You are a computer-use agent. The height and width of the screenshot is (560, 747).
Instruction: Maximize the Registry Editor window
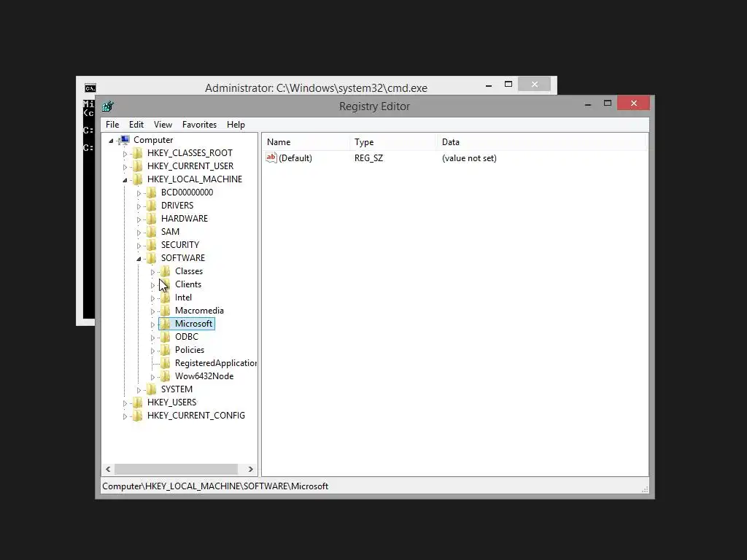(x=608, y=104)
